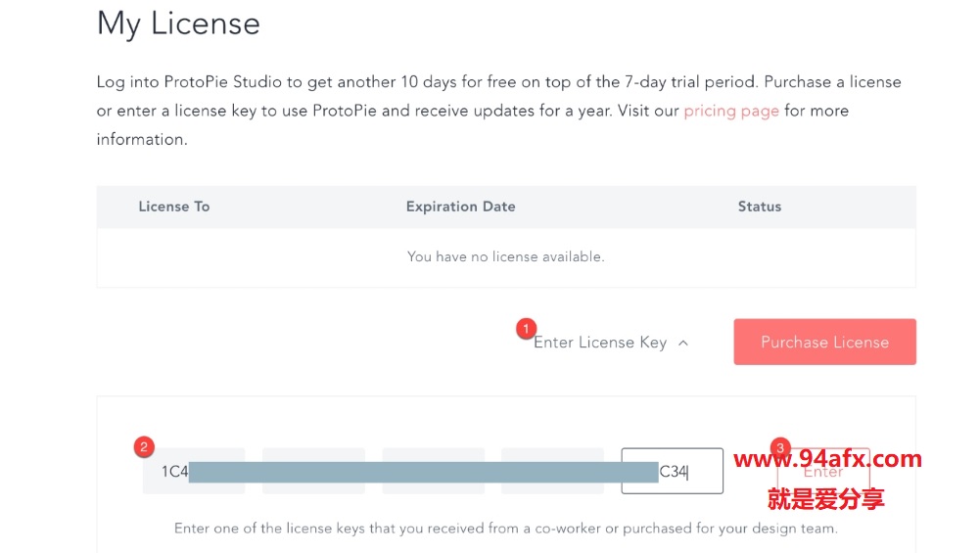Screen dimensions: 980x553
Task: Open the pricing page link
Action: tap(731, 111)
